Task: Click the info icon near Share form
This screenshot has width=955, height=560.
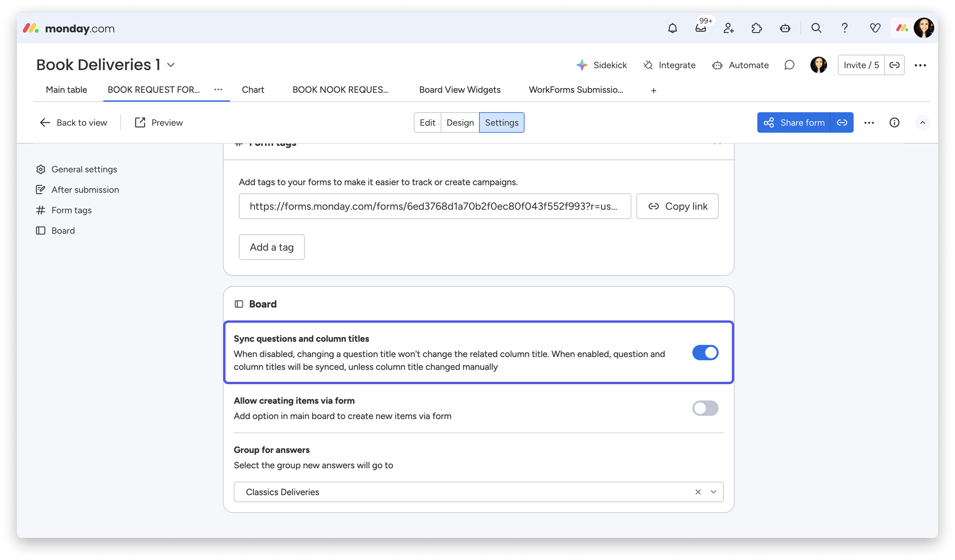Action: pyautogui.click(x=894, y=122)
